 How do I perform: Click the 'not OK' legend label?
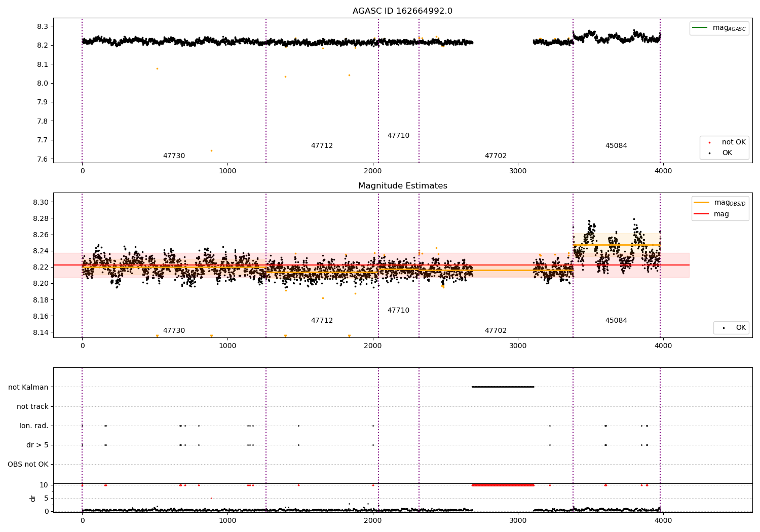point(734,142)
